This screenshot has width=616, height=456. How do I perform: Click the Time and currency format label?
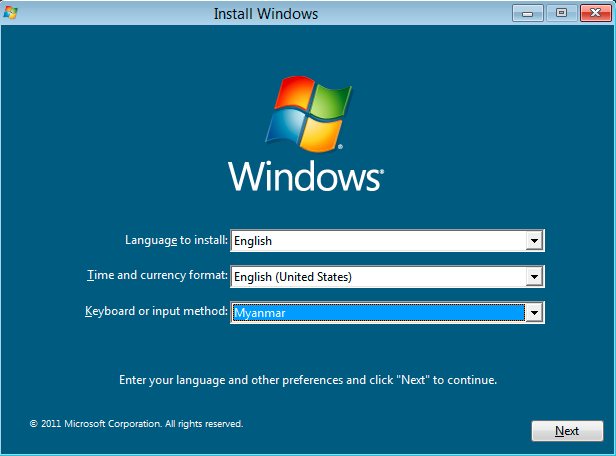click(158, 275)
